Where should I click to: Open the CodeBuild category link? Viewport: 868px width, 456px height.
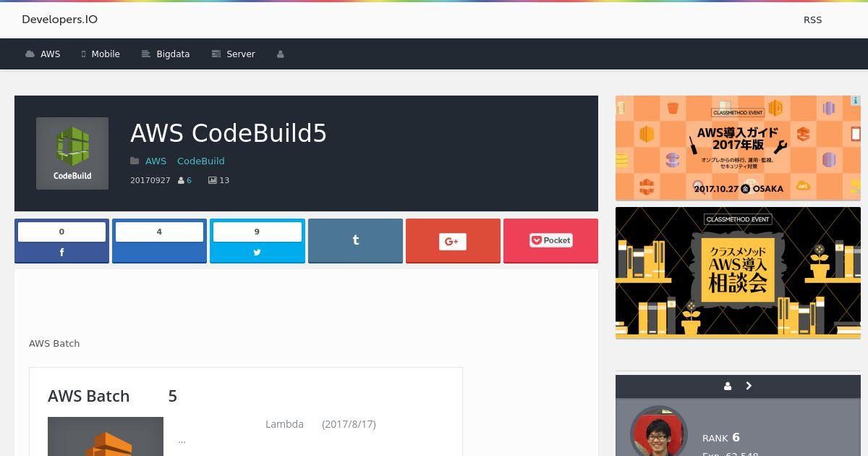point(200,161)
